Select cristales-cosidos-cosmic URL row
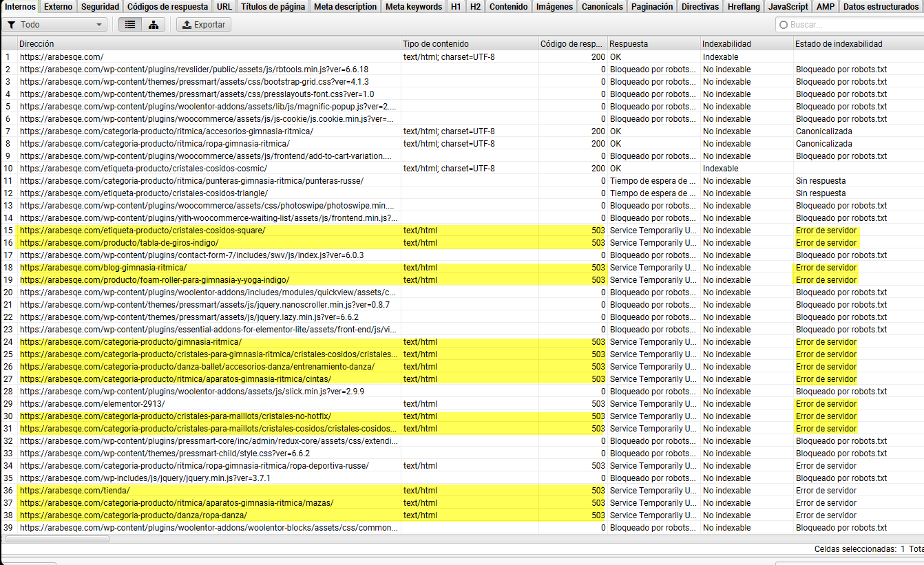Screen dimensions: 924x565 coord(143,169)
